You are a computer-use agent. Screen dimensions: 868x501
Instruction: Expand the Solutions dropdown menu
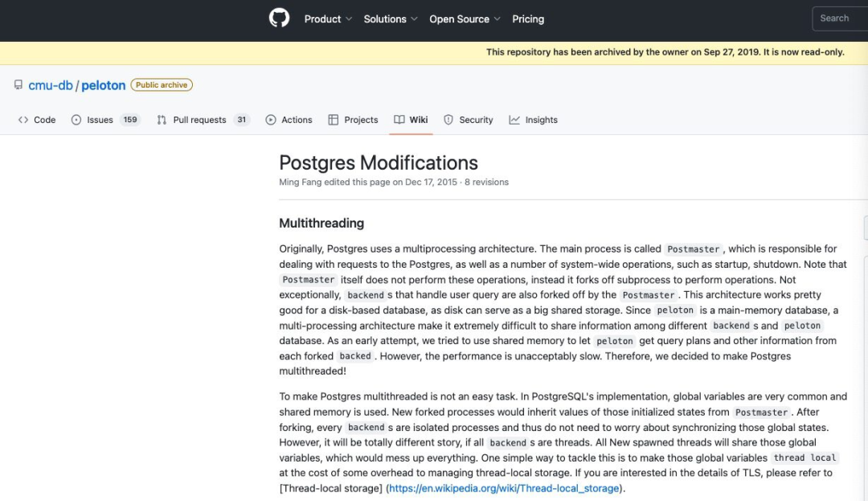tap(390, 19)
